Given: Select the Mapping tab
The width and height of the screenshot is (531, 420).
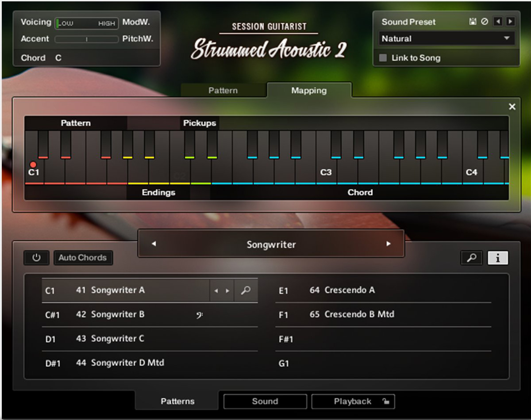Looking at the screenshot, I should click(x=309, y=90).
